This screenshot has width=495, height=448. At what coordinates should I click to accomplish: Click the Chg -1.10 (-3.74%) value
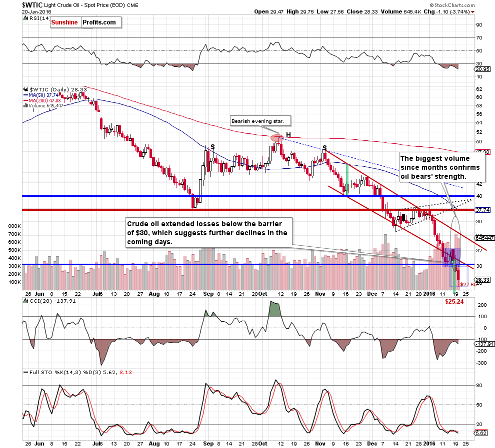446,11
